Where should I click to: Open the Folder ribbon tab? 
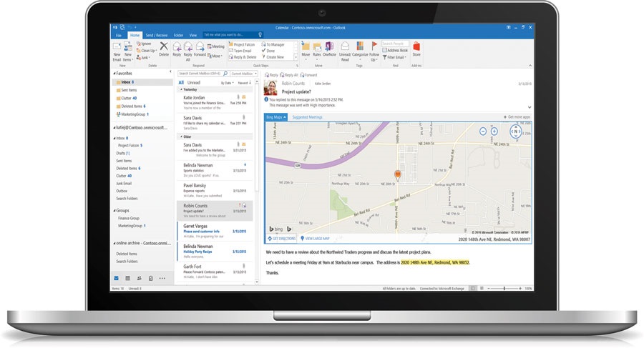pos(178,35)
